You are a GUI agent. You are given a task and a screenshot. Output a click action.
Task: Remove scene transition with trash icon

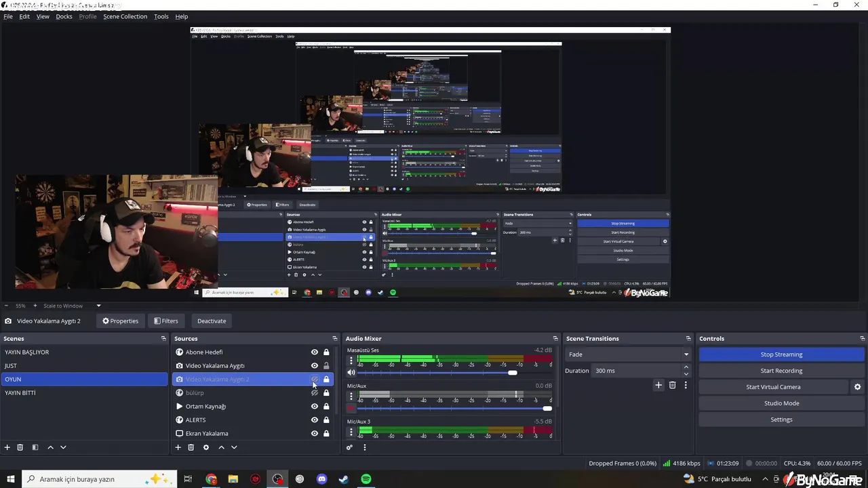(x=673, y=385)
